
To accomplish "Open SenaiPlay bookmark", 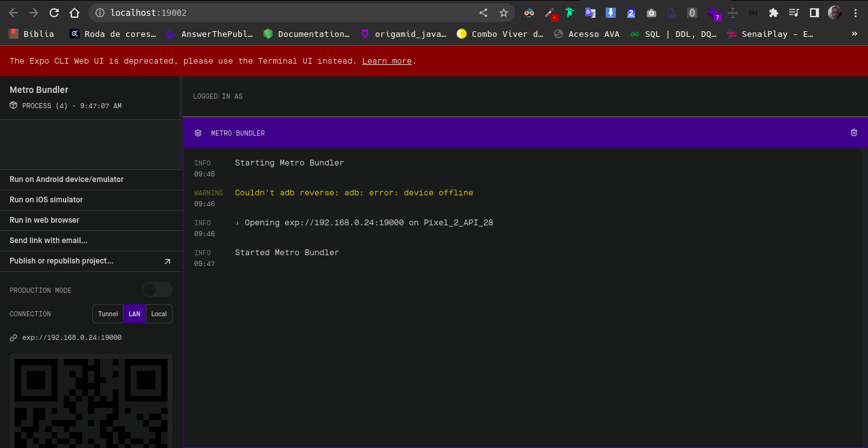I will tap(769, 34).
